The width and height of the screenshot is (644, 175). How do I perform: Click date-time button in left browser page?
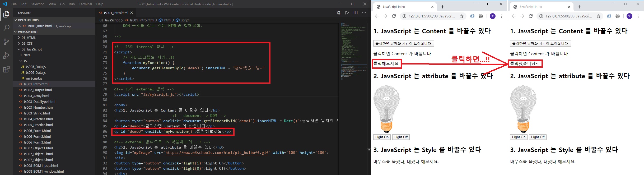coord(404,43)
